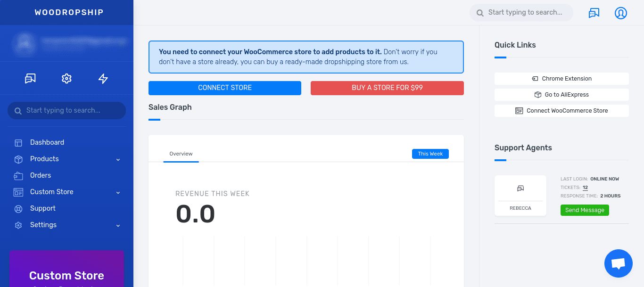Viewport: 644px width, 287px height.
Task: Send Message to agent Rebecca
Action: pos(585,210)
